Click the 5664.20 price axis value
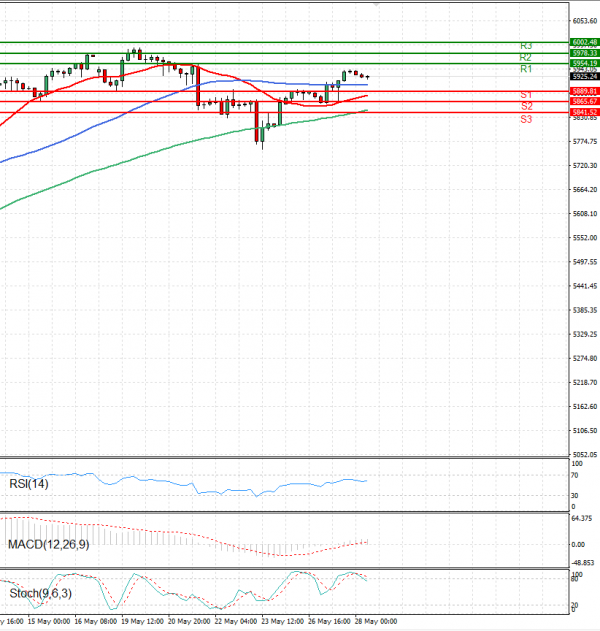Screen dimensions: 600x631 click(585, 190)
